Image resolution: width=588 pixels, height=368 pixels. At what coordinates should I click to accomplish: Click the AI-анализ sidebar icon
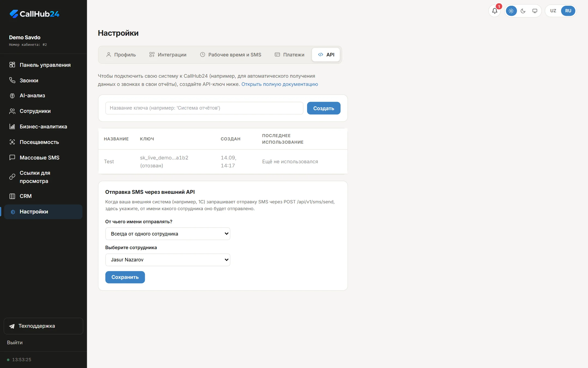(12, 96)
